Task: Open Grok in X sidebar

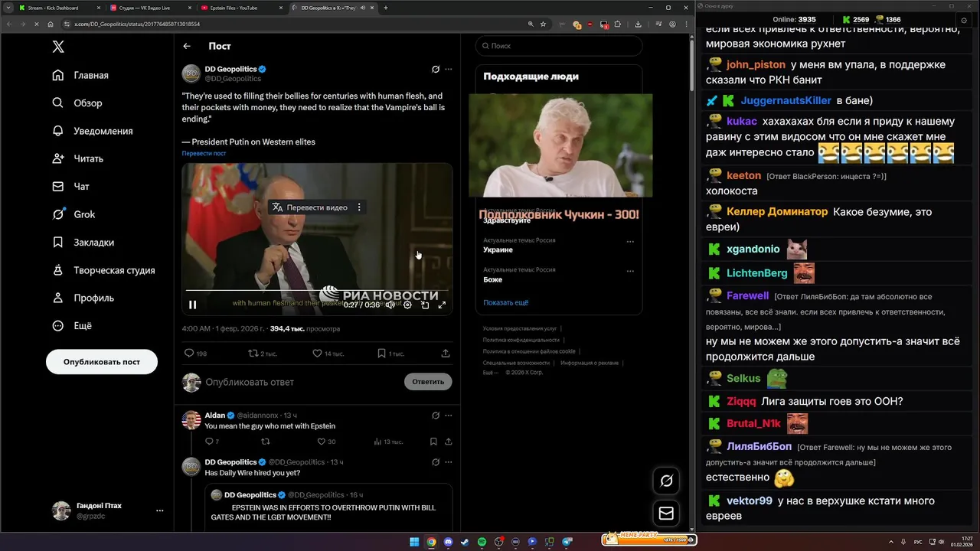Action: click(73, 214)
